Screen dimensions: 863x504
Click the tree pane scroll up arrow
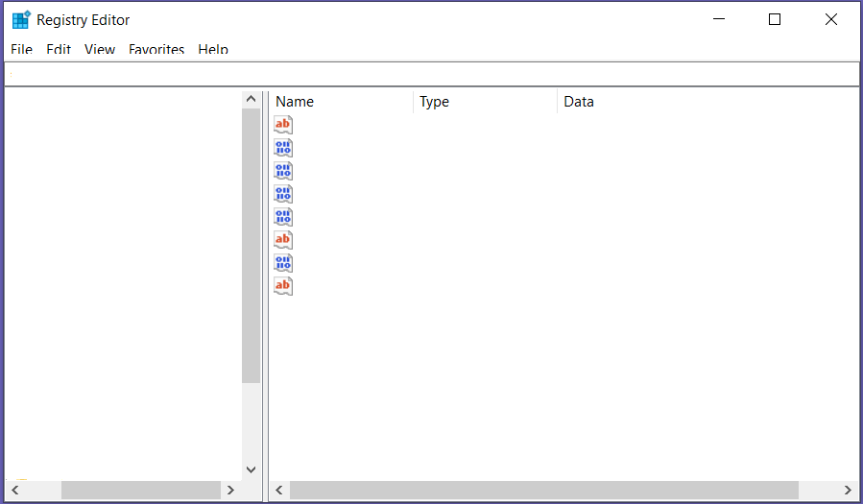tap(251, 99)
